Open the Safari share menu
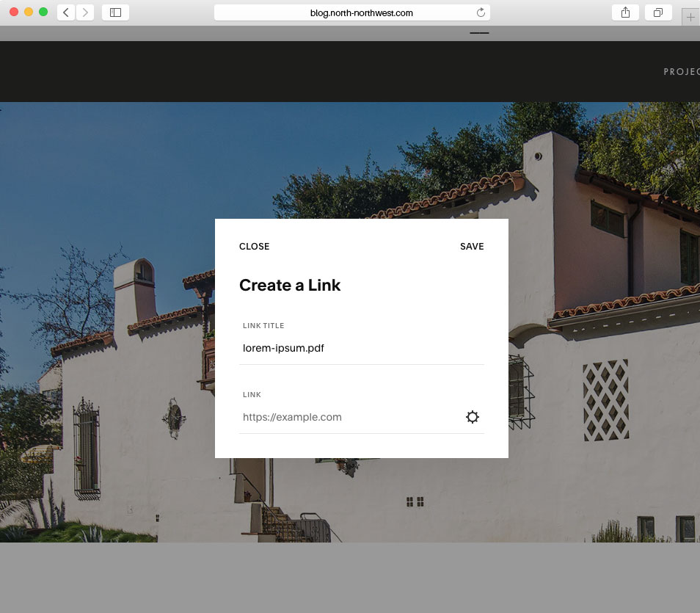 tap(625, 12)
